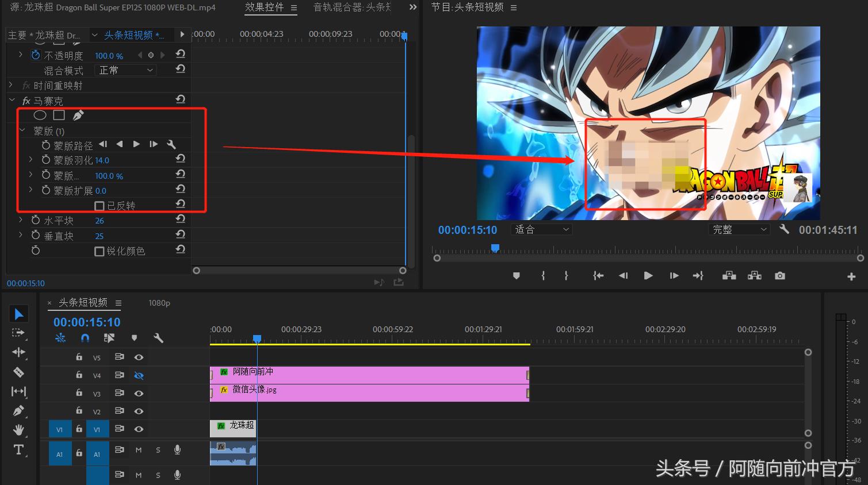Select the Track Select Forward tool

19,333
